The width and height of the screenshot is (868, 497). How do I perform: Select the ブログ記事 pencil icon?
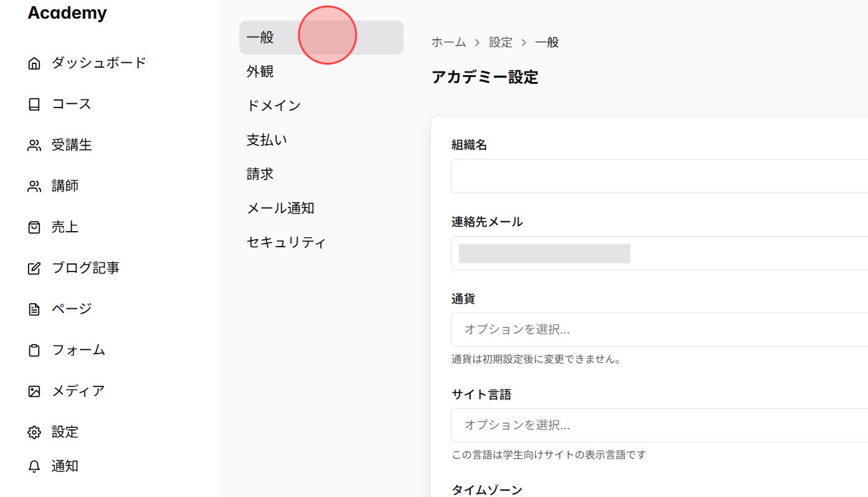[x=34, y=267]
